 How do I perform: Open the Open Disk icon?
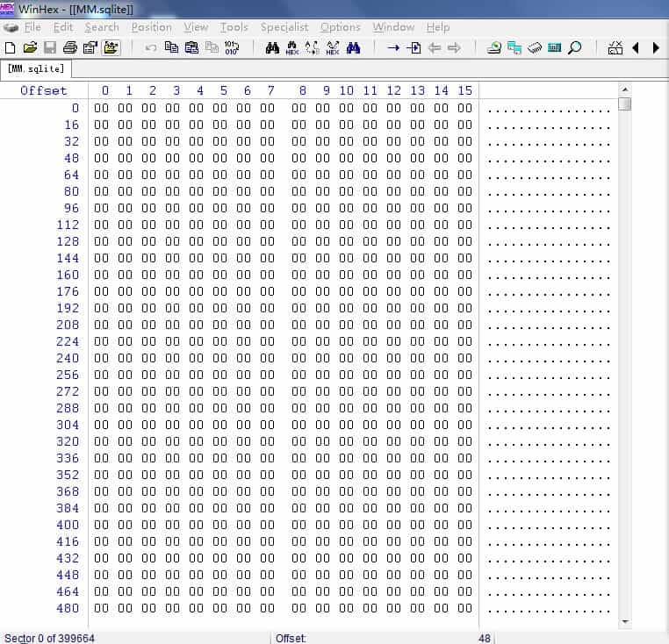pyautogui.click(x=494, y=47)
